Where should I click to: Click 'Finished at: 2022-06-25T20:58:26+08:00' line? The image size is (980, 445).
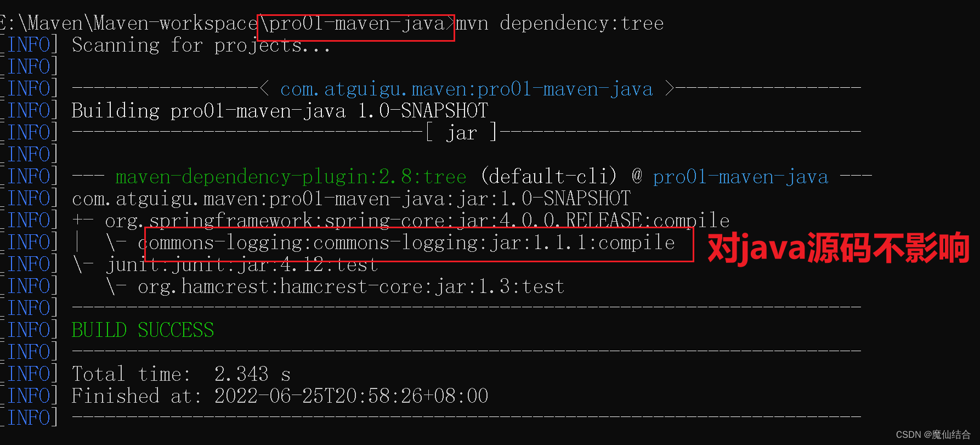point(280,397)
